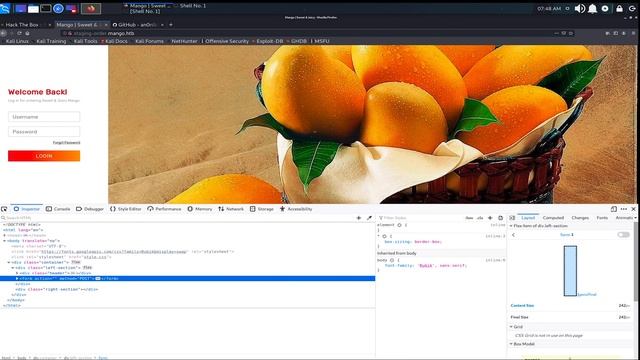This screenshot has height=360, width=640.
Task: Click the Filter Styles field
Action: (x=420, y=218)
